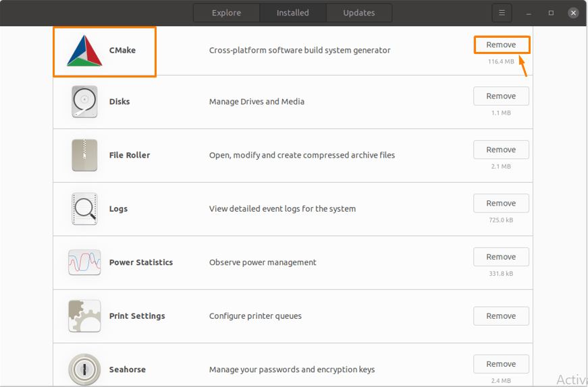Image resolution: width=588 pixels, height=387 pixels.
Task: Switch to the Updates tab
Action: [359, 13]
